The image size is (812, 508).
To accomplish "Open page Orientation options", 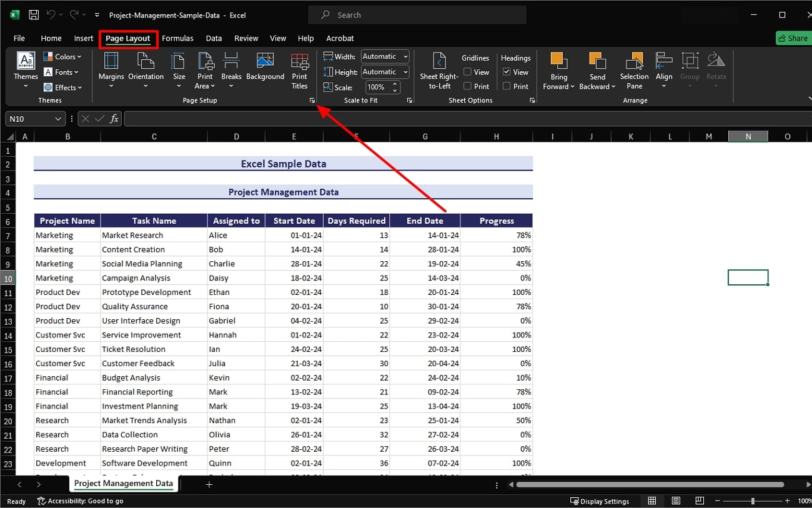I will tap(146, 69).
